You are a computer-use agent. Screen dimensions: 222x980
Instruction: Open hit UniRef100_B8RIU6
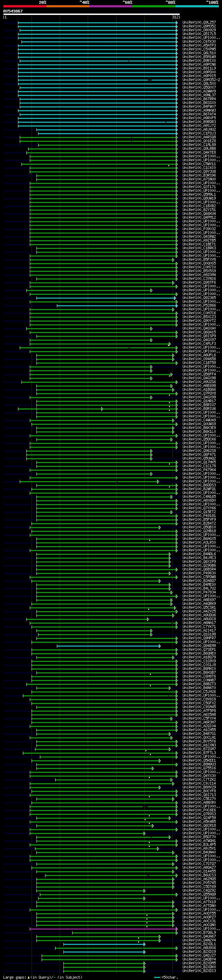click(x=199, y=408)
